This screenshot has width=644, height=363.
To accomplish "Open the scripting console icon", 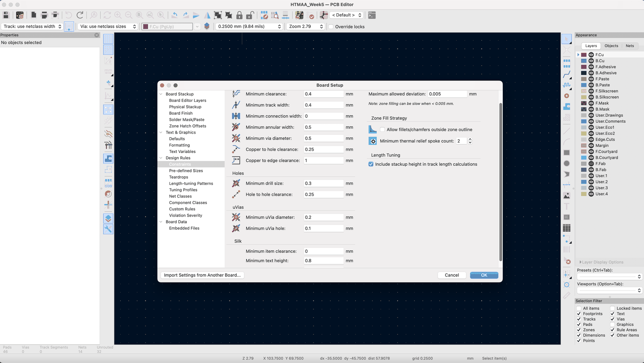I will pyautogui.click(x=372, y=15).
